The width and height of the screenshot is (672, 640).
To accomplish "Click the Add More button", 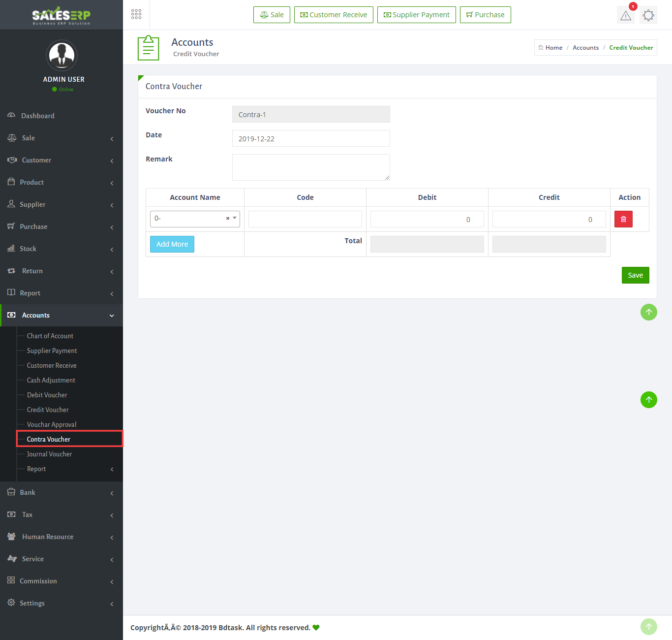I will tap(172, 244).
